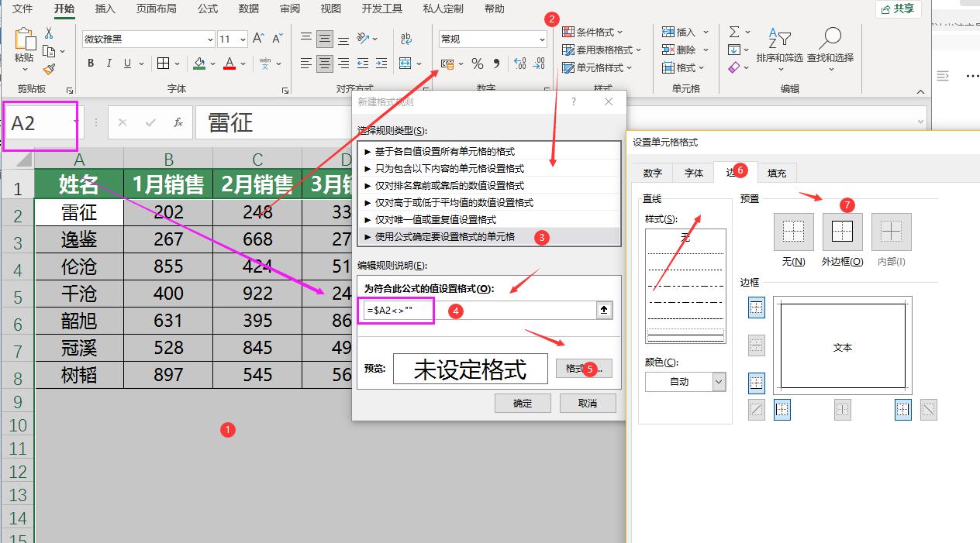Viewport: 980px width, 543px height.
Task: Click the Increase Indent icon
Action: coord(381,64)
